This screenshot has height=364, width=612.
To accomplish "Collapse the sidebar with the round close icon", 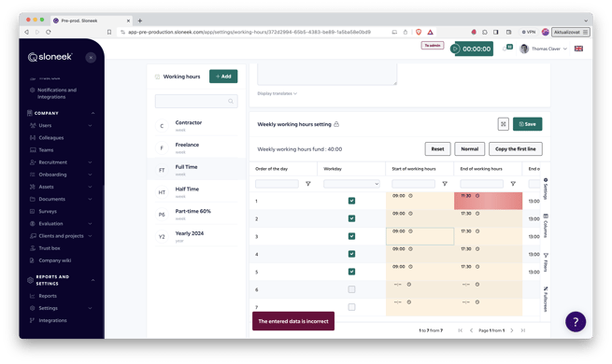I will click(91, 58).
